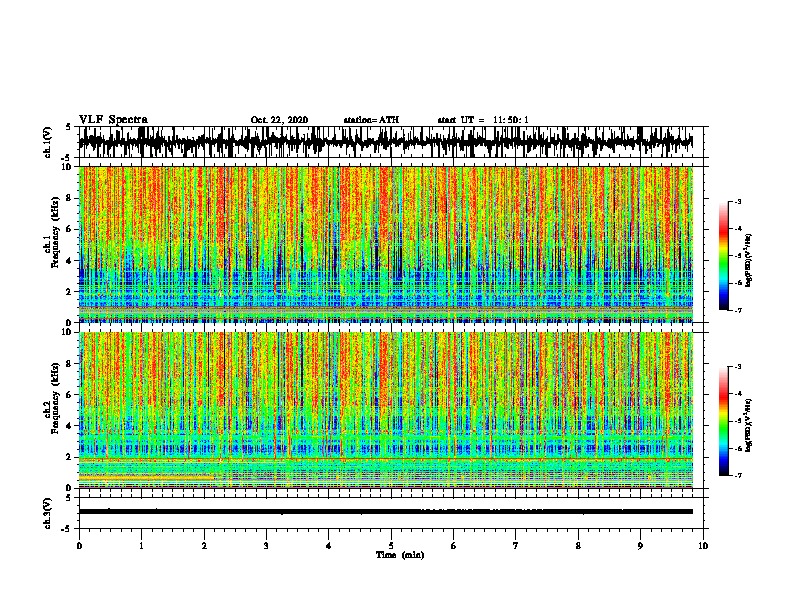Screen dimensions: 792x612
Task: Click the "2" frequency tick of the ch.1 spectrogram
Action: [71, 291]
